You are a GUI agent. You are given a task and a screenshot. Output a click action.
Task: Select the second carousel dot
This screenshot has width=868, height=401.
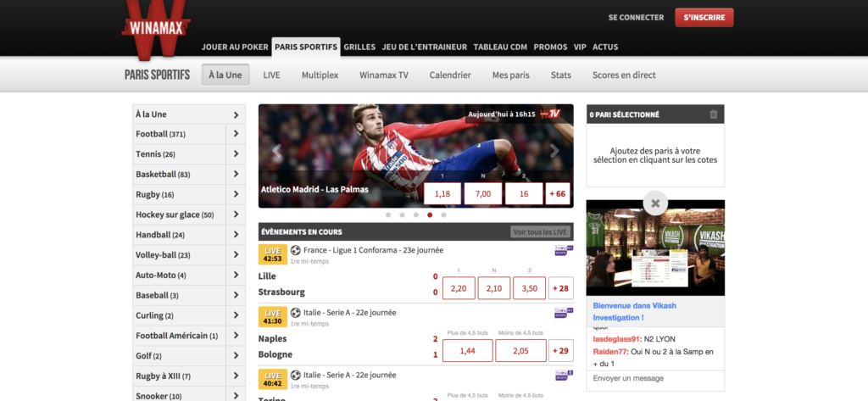(402, 214)
